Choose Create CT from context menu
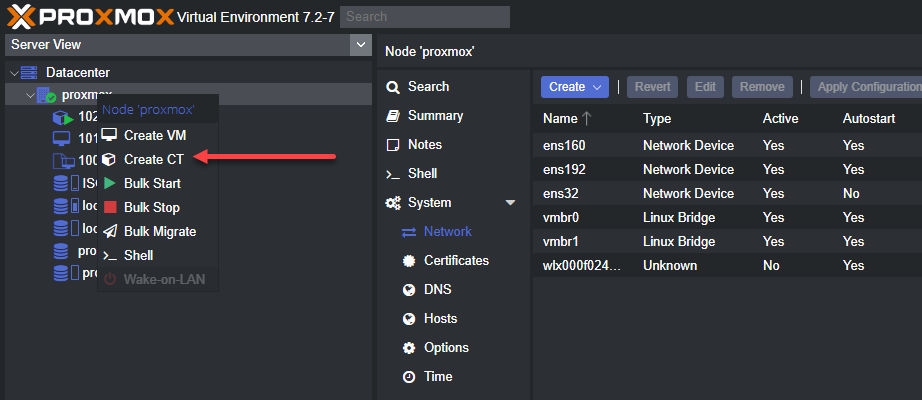922x400 pixels. point(158,159)
